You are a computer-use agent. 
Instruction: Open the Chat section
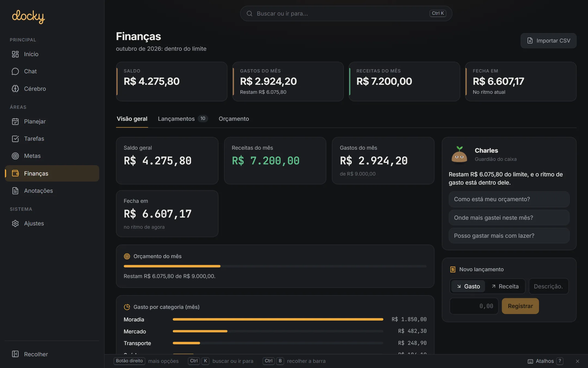[x=52, y=71]
